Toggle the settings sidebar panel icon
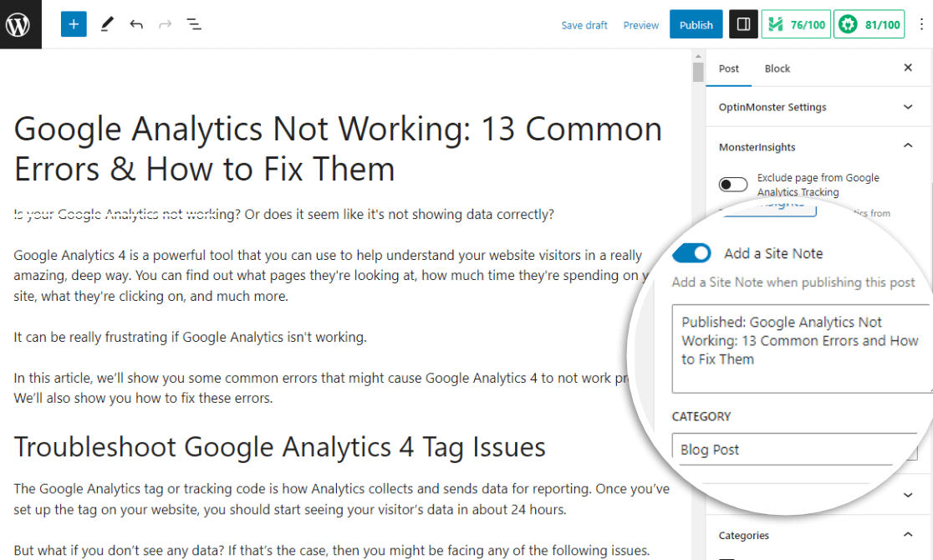The height and width of the screenshot is (560, 933). pos(742,24)
